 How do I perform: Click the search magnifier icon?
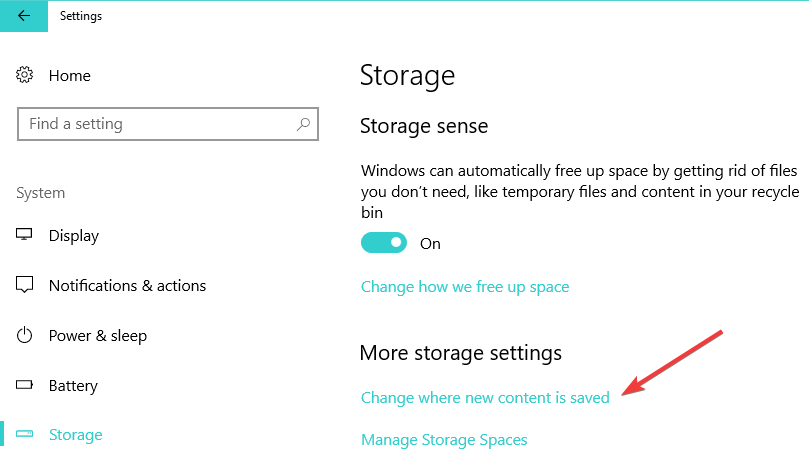303,124
